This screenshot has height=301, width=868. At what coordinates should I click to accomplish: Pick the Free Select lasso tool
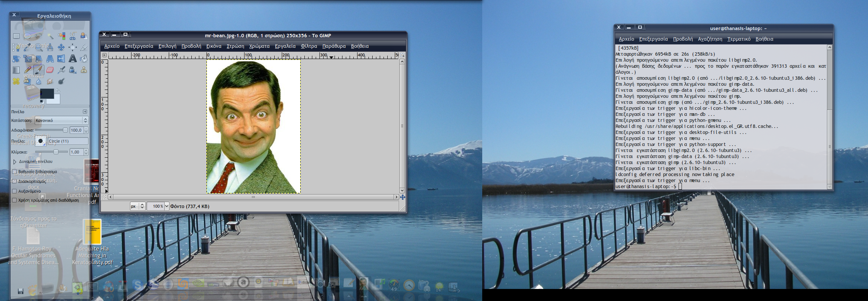[x=39, y=36]
